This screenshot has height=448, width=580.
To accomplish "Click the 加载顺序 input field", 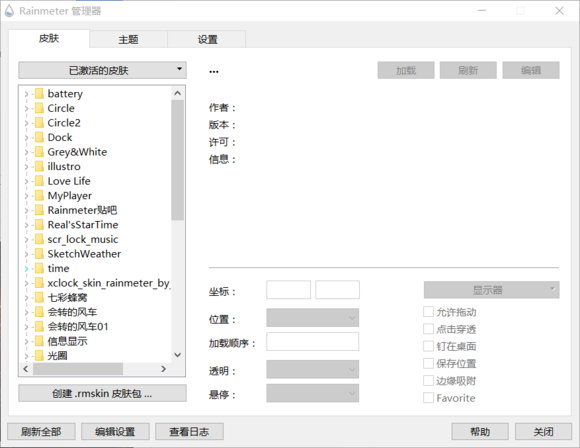I will (x=313, y=341).
